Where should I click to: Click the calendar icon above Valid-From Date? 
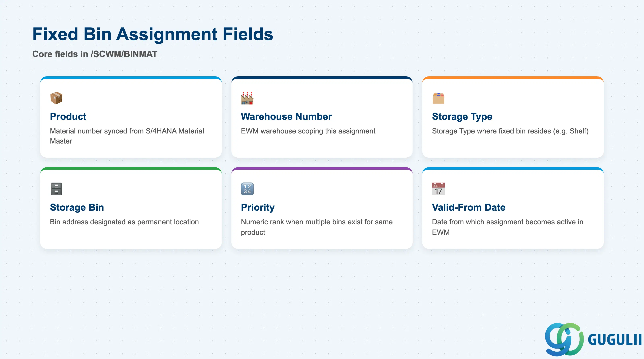[439, 189]
